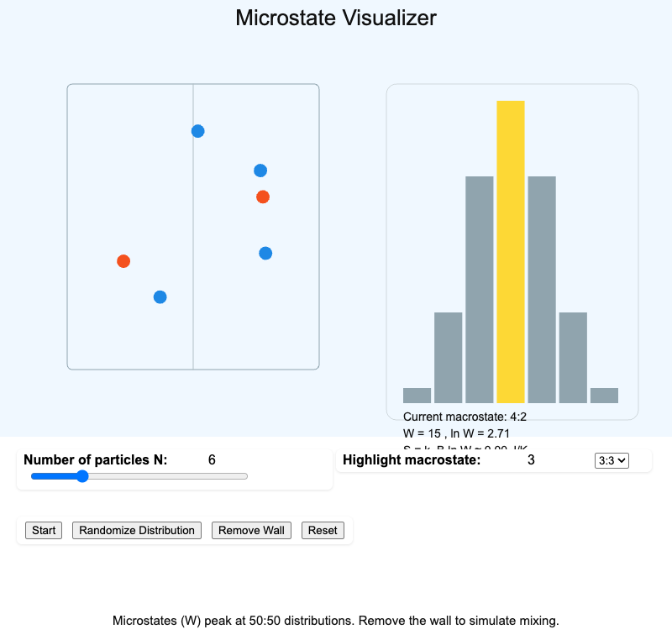Click the Highlight macrostate value 3
This screenshot has width=672, height=640.
coord(530,460)
